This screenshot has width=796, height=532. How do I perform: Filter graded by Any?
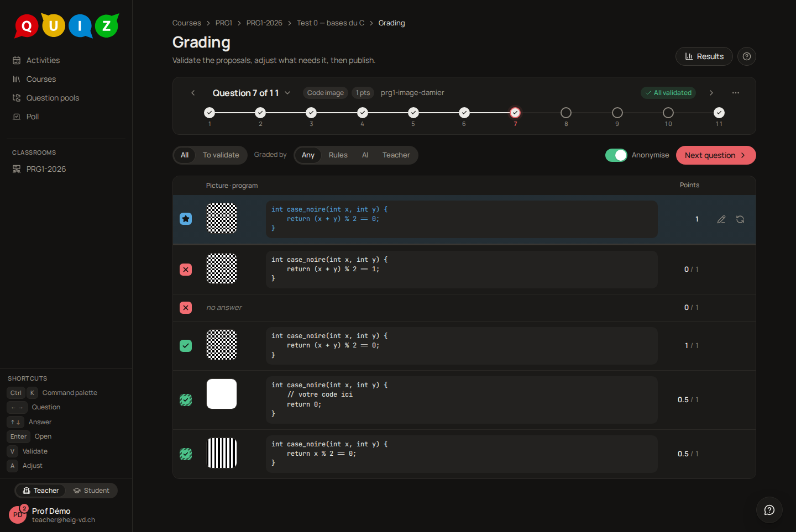(x=308, y=155)
